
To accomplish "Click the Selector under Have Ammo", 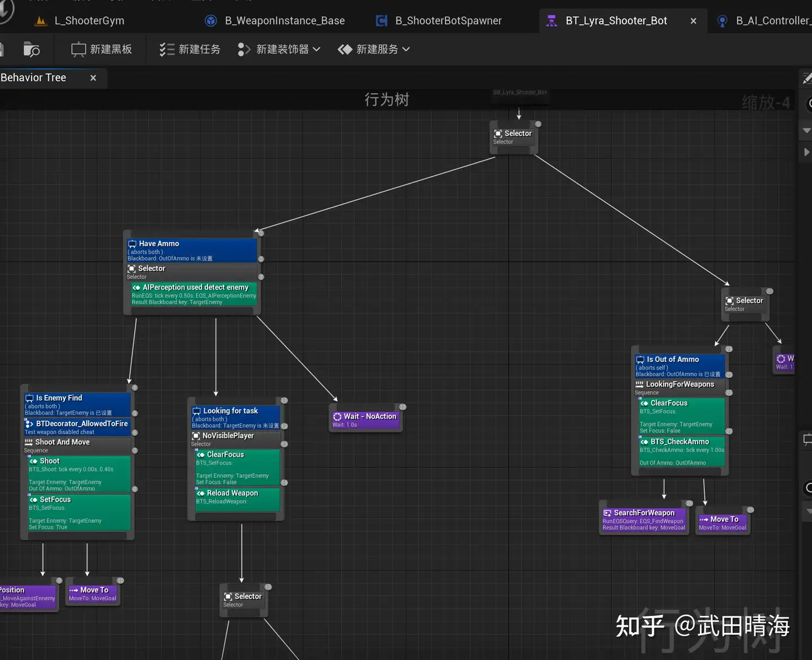I will click(192, 272).
